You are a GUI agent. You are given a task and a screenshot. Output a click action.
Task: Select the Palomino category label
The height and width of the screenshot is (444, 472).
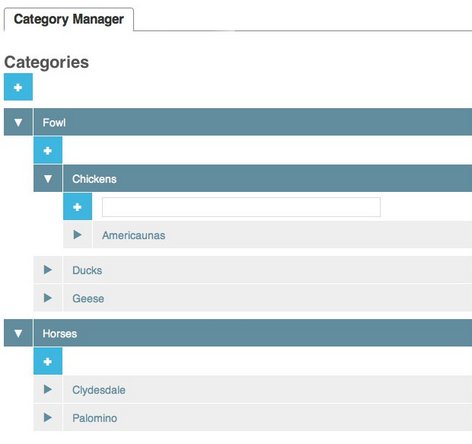(x=95, y=418)
